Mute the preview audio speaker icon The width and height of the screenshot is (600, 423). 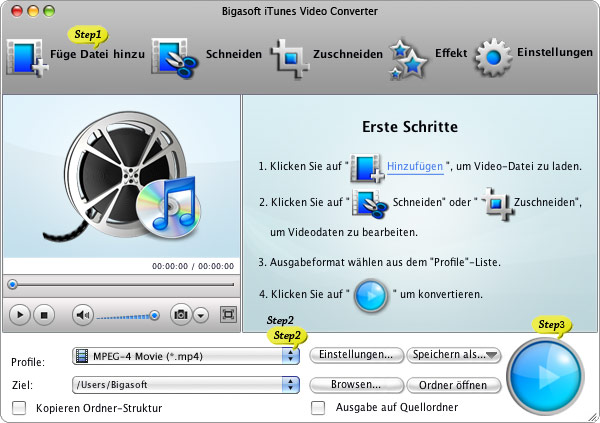[83, 315]
